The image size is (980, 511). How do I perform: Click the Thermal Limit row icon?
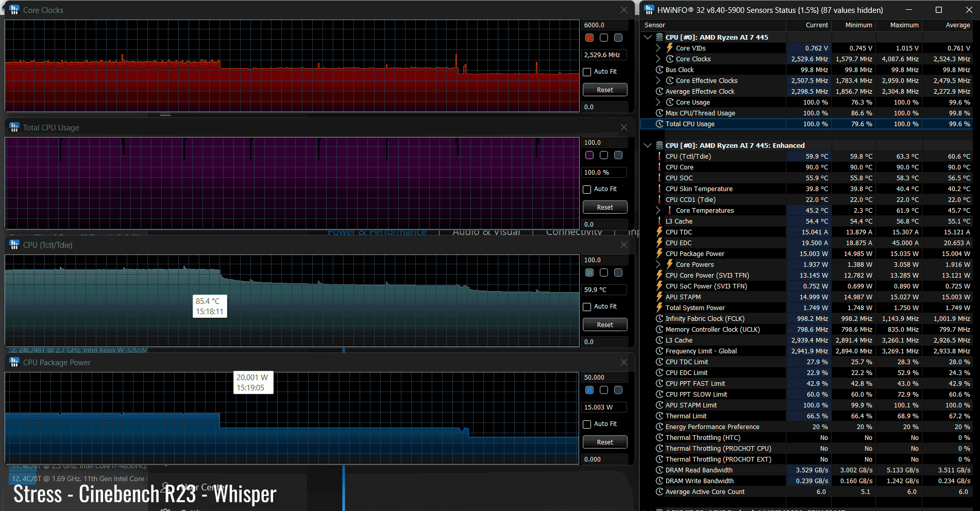coord(659,416)
